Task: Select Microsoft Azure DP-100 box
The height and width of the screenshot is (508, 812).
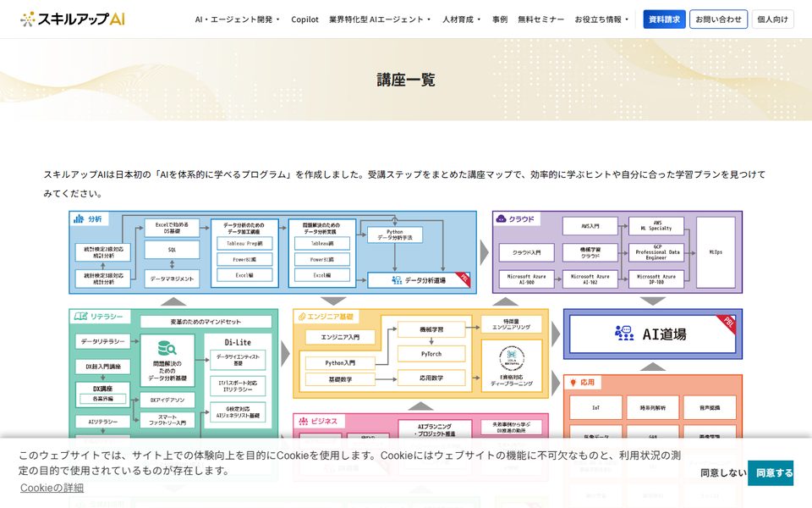Action: 656,279
